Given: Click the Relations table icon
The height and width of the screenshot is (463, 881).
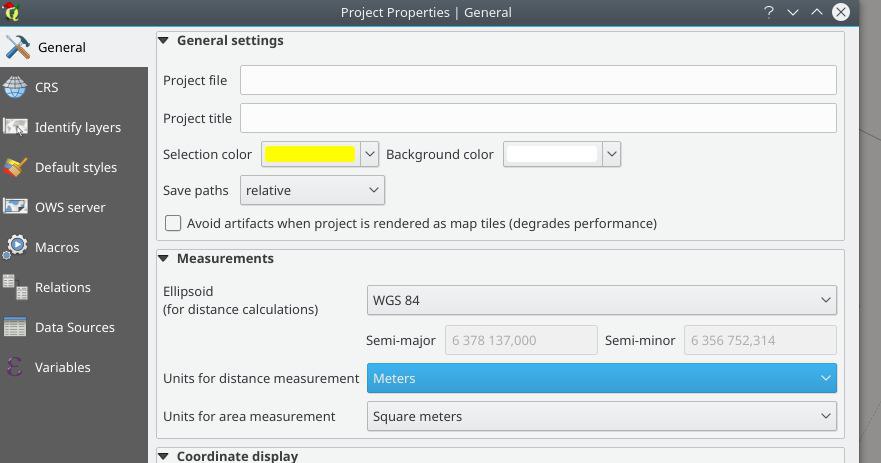Looking at the screenshot, I should [x=15, y=287].
